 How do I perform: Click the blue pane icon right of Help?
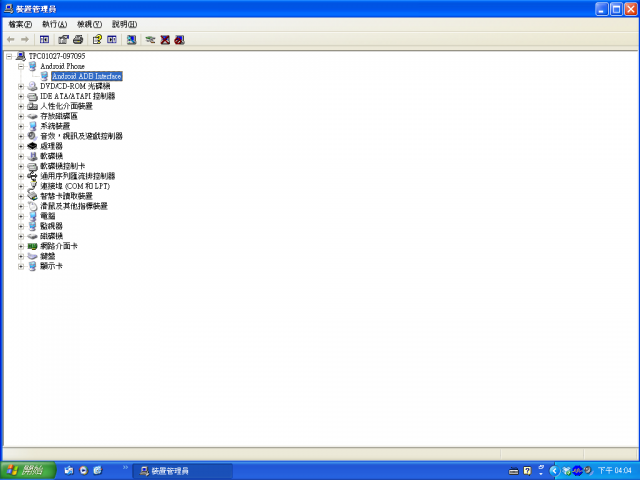coord(112,40)
